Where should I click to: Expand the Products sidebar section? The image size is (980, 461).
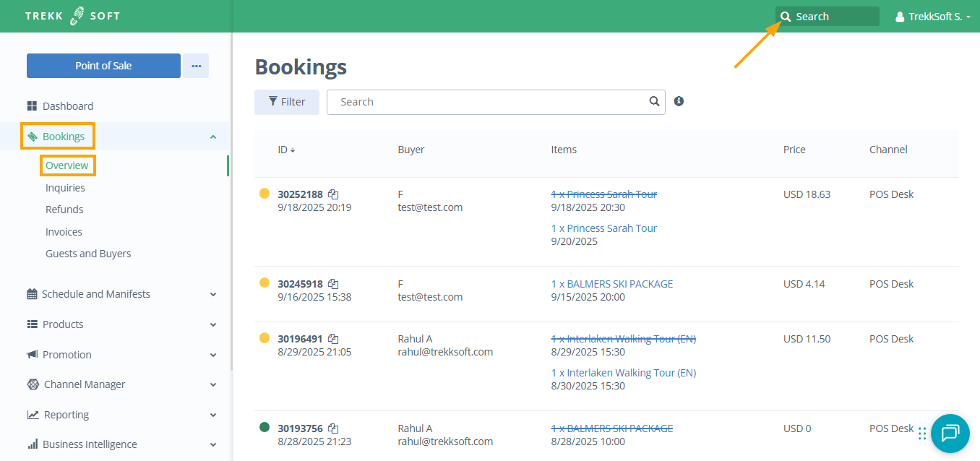pyautogui.click(x=212, y=324)
